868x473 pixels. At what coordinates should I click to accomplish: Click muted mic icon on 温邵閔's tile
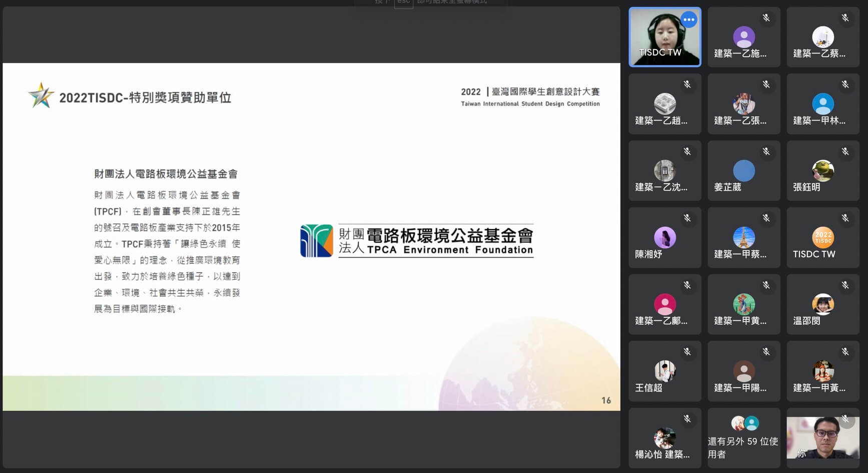coord(845,285)
